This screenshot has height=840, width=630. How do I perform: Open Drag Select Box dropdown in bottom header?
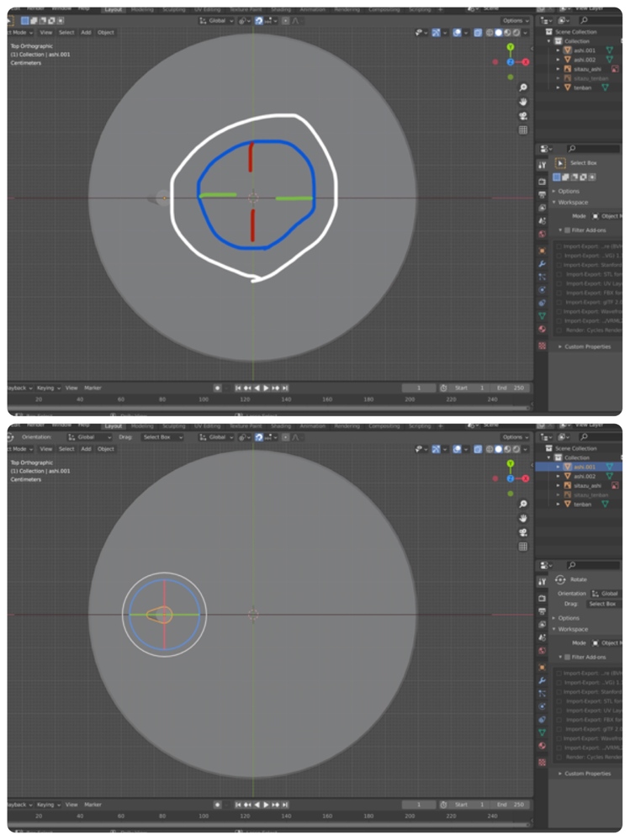160,437
